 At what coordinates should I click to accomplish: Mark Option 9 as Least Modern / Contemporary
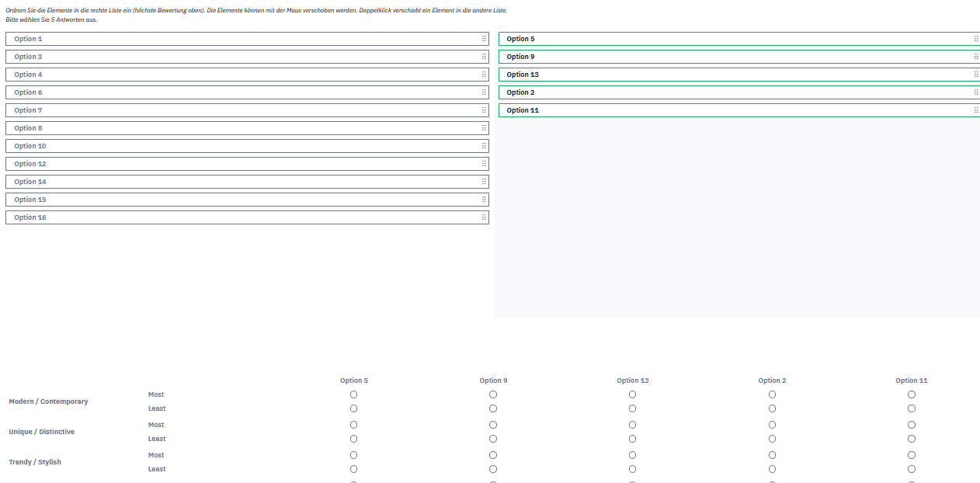pos(493,408)
